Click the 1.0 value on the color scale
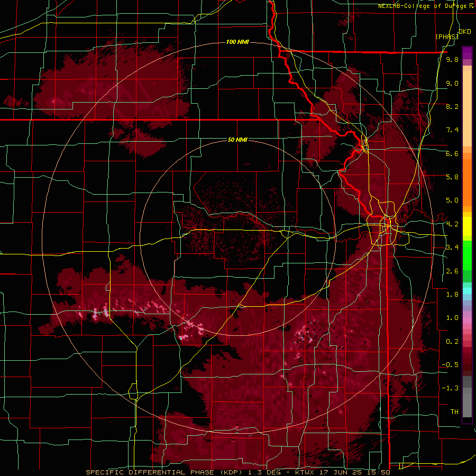476x476 pixels. coord(452,318)
